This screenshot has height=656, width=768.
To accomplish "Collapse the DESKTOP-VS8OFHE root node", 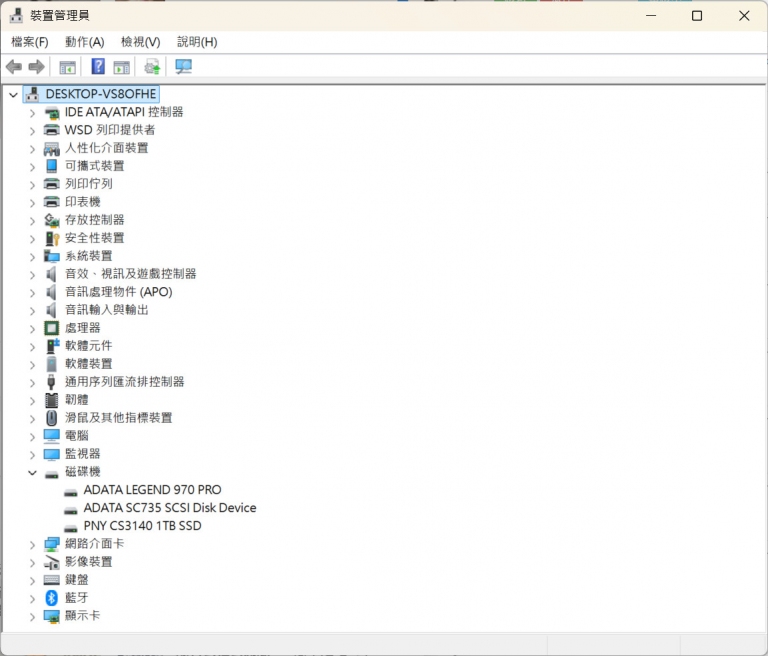I will tap(13, 94).
